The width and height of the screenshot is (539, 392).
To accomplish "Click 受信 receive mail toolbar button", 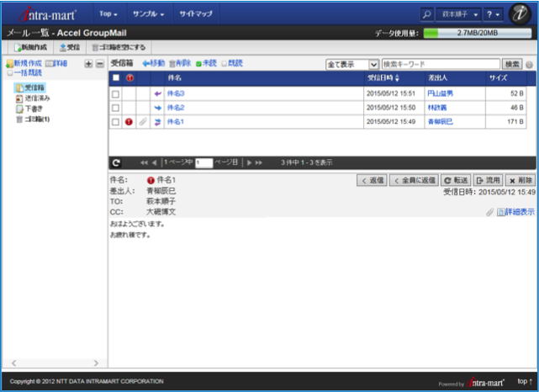I will (x=70, y=47).
